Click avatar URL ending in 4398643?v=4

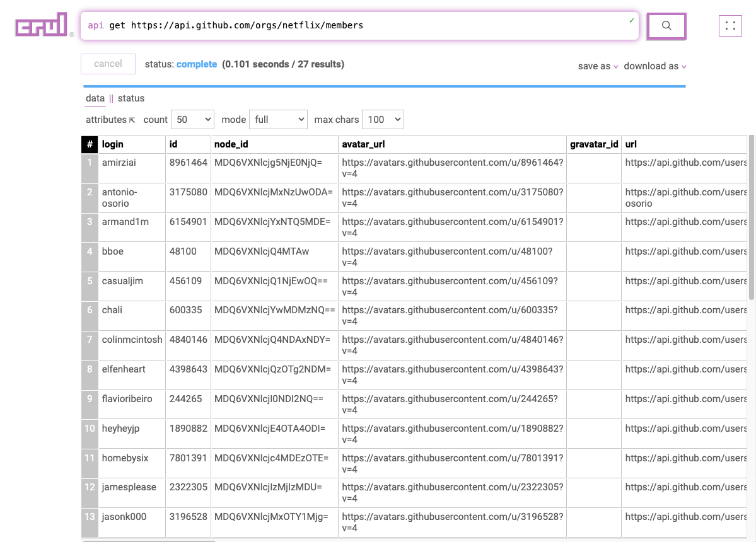coord(453,376)
